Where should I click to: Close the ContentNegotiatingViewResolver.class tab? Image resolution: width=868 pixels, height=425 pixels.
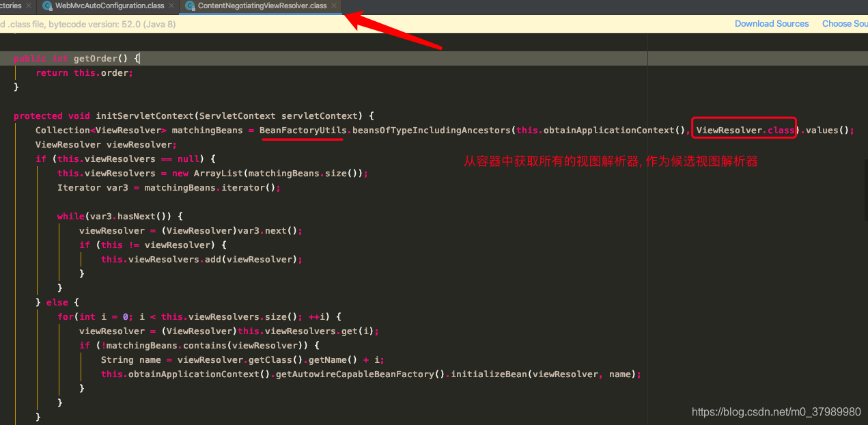point(334,5)
